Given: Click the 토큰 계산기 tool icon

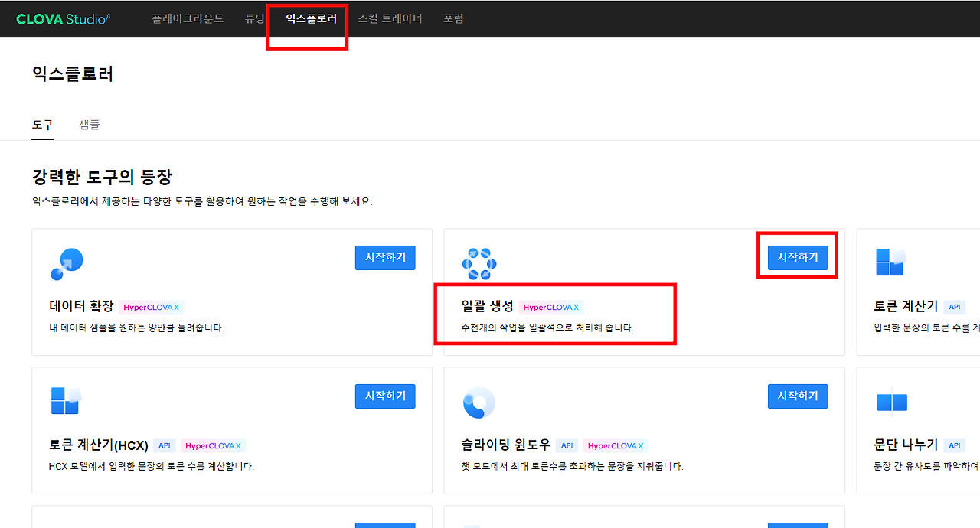Looking at the screenshot, I should coord(890,262).
